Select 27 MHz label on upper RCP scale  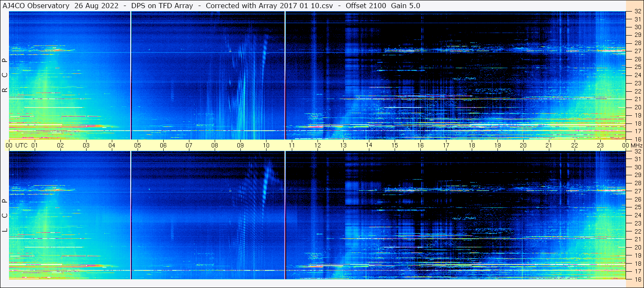pos(637,51)
